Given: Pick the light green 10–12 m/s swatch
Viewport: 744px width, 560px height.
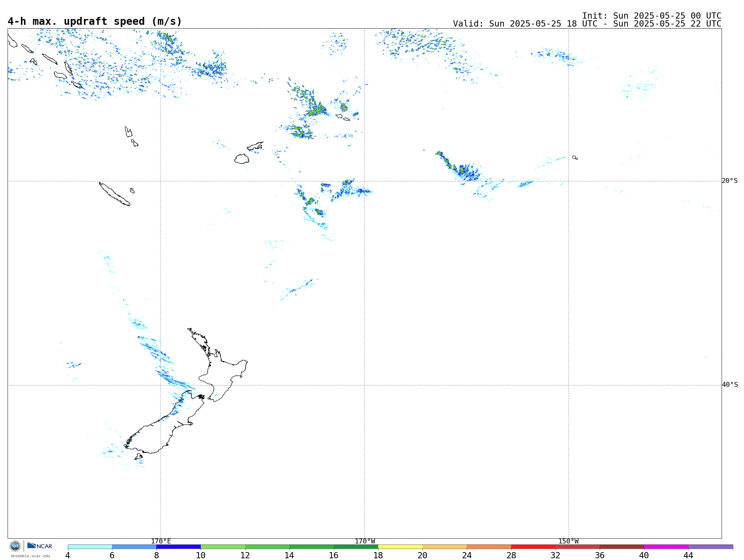Looking at the screenshot, I should point(223,547).
